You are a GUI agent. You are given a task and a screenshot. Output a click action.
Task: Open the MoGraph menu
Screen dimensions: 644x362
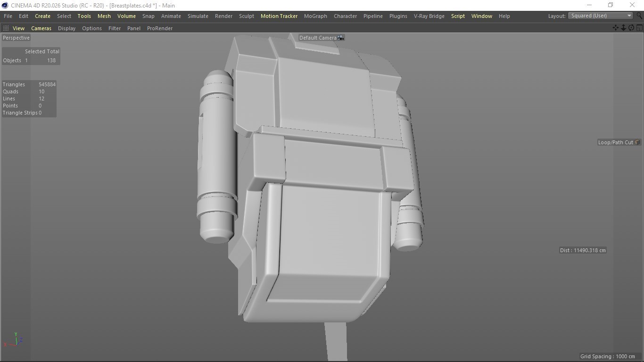tap(315, 16)
